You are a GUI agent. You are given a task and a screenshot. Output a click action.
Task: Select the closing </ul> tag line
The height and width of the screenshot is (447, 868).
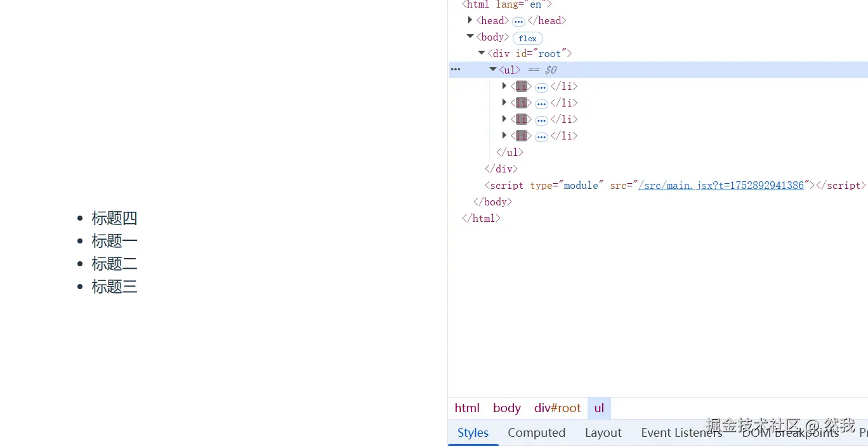tap(510, 152)
